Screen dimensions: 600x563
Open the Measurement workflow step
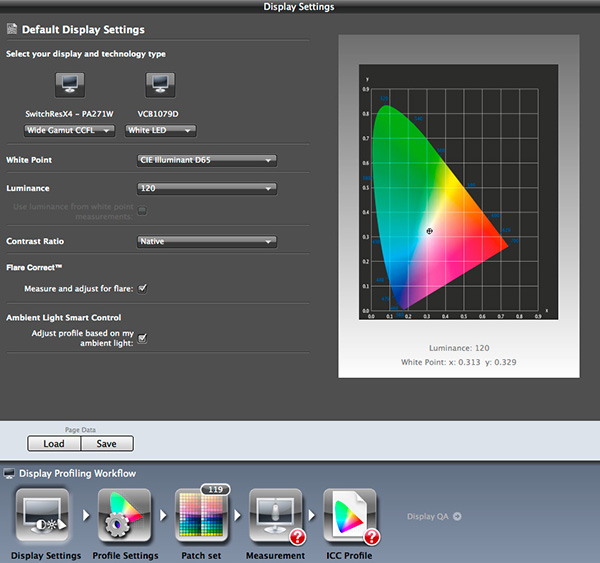275,515
